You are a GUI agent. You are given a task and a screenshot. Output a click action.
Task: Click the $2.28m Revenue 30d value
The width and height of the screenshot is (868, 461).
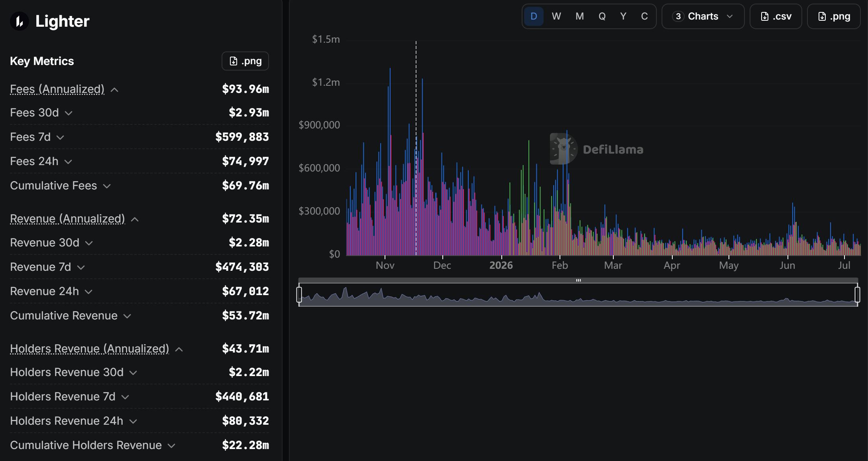point(249,242)
